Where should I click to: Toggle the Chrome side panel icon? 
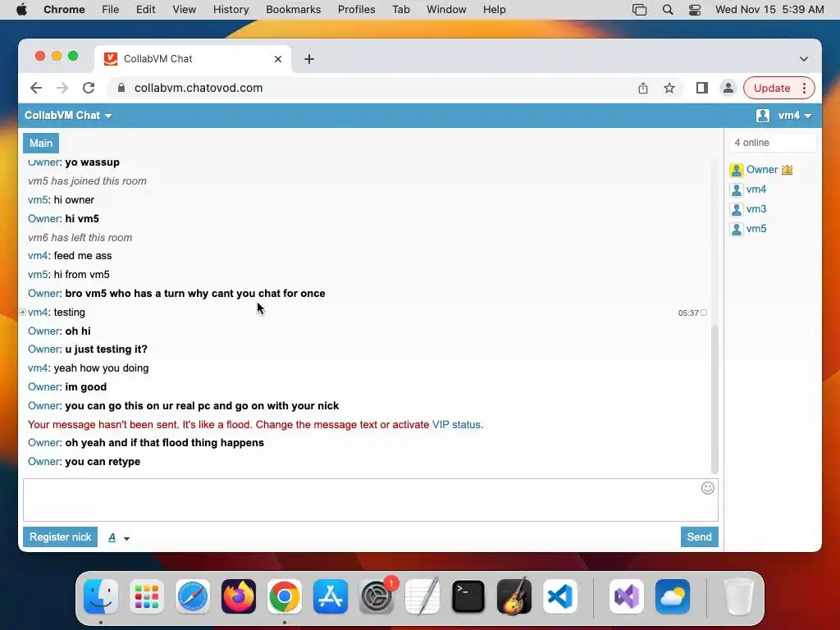click(702, 88)
